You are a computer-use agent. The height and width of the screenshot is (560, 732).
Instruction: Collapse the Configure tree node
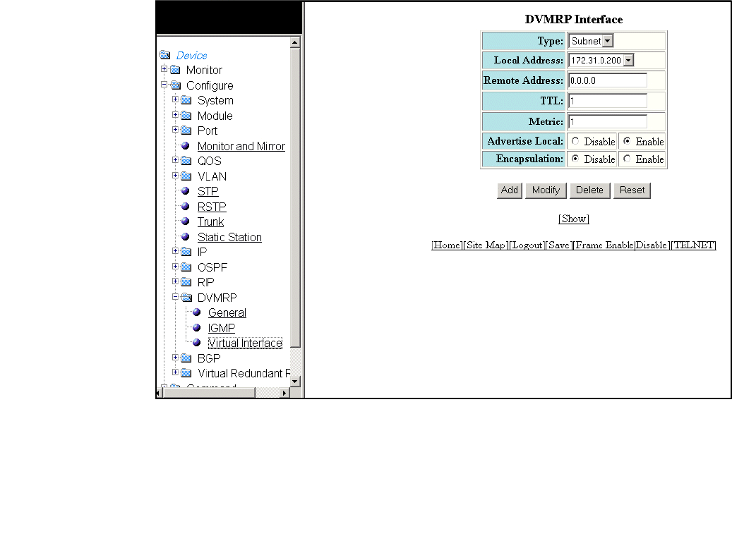click(x=164, y=85)
